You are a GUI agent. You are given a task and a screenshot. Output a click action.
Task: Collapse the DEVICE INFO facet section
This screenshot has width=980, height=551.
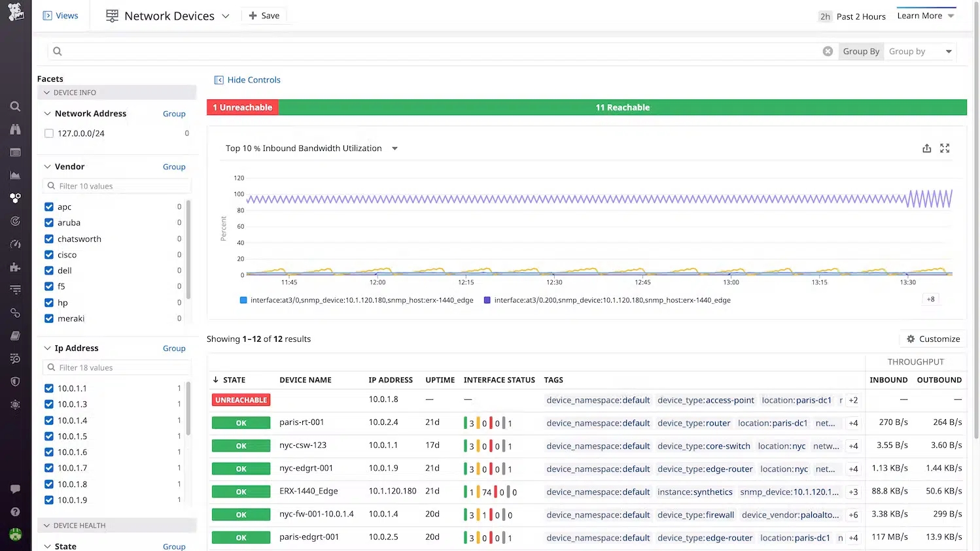click(x=47, y=93)
